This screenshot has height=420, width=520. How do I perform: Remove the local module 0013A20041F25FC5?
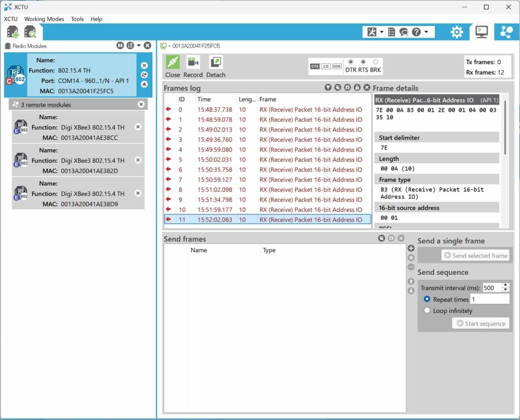click(144, 66)
